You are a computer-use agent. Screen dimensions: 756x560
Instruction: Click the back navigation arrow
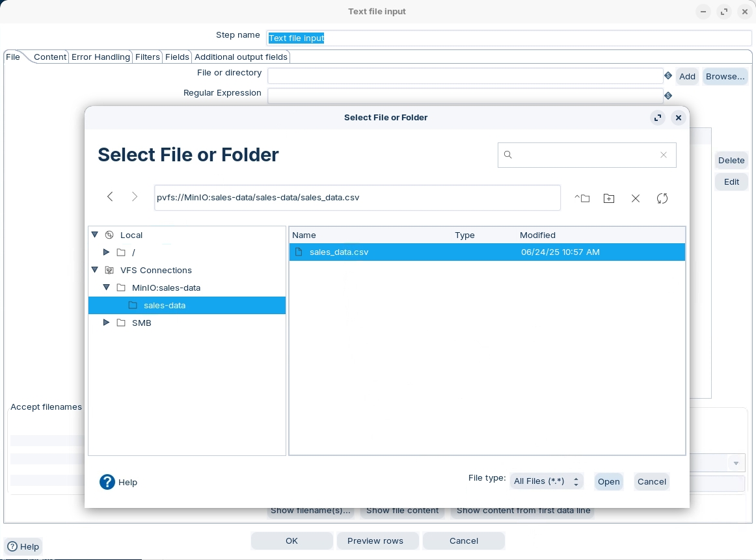(x=110, y=197)
